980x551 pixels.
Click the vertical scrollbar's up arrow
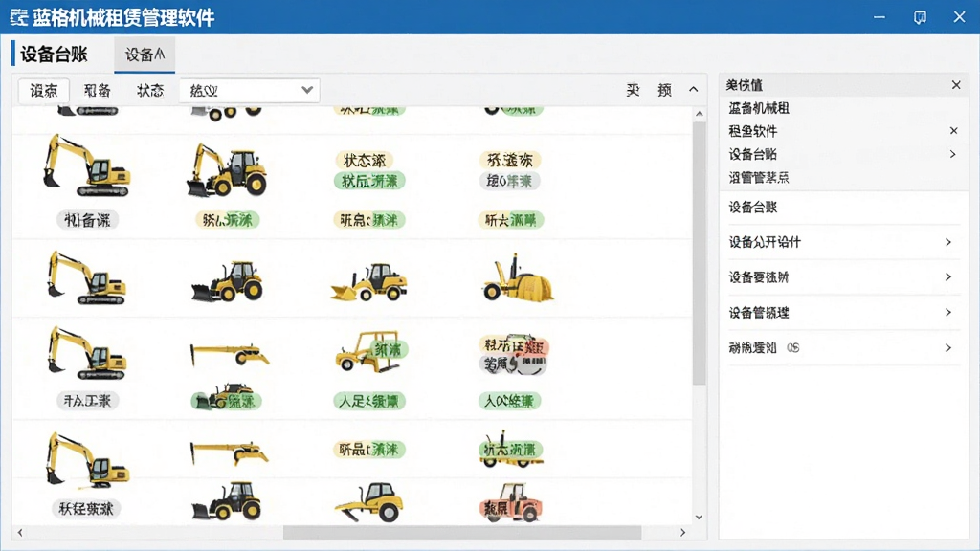coord(700,114)
